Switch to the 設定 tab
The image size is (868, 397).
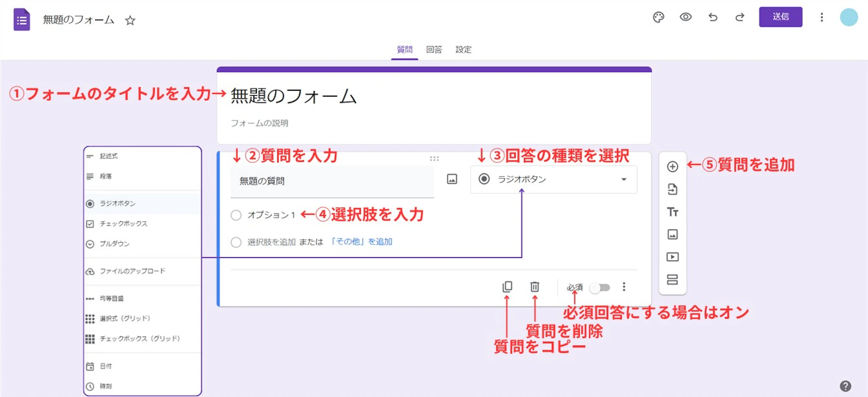point(463,50)
